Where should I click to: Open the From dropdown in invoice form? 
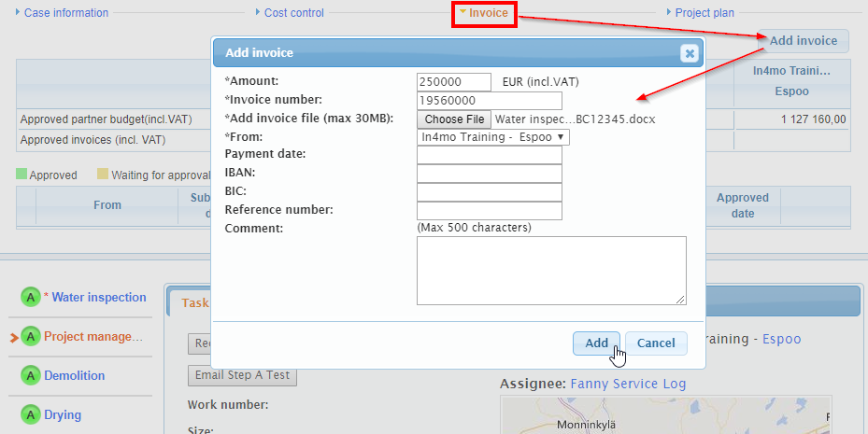(x=492, y=137)
